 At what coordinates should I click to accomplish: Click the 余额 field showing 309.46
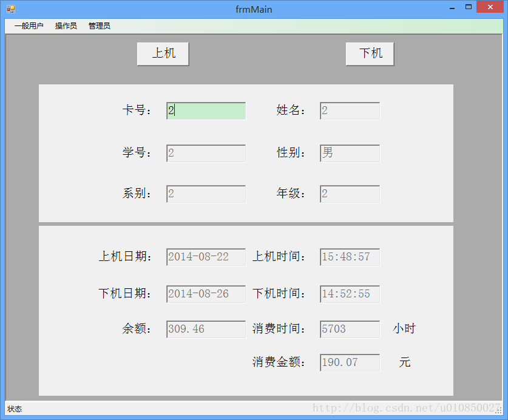coord(206,330)
